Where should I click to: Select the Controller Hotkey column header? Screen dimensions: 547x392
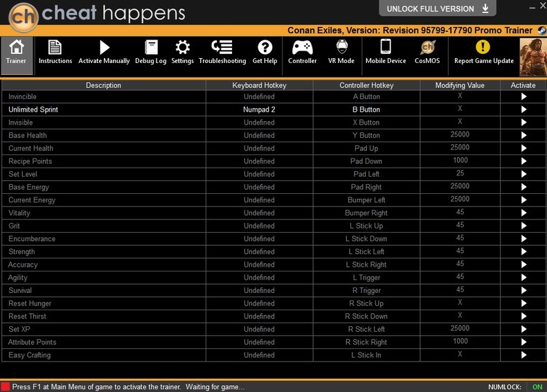pos(366,85)
